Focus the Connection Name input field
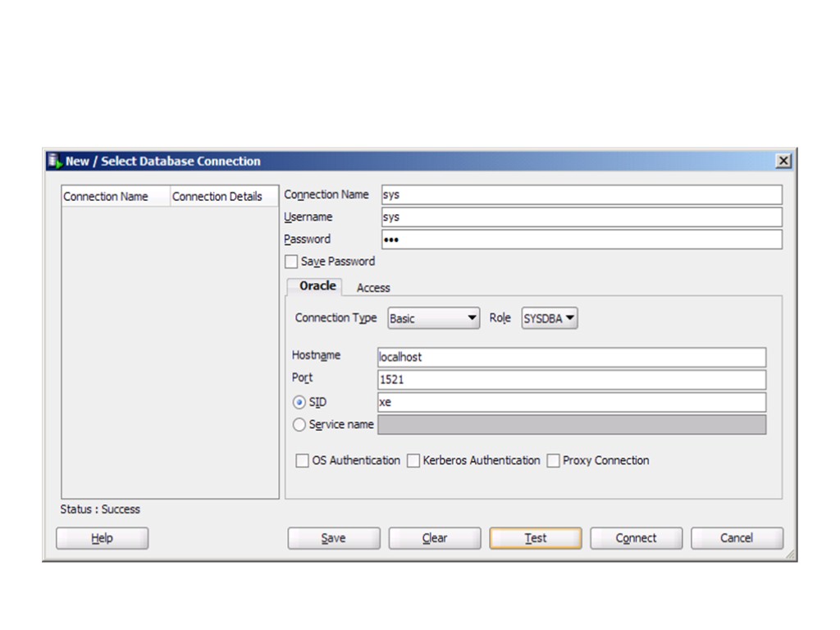Image resolution: width=840 pixels, height=630 pixels. [x=582, y=195]
